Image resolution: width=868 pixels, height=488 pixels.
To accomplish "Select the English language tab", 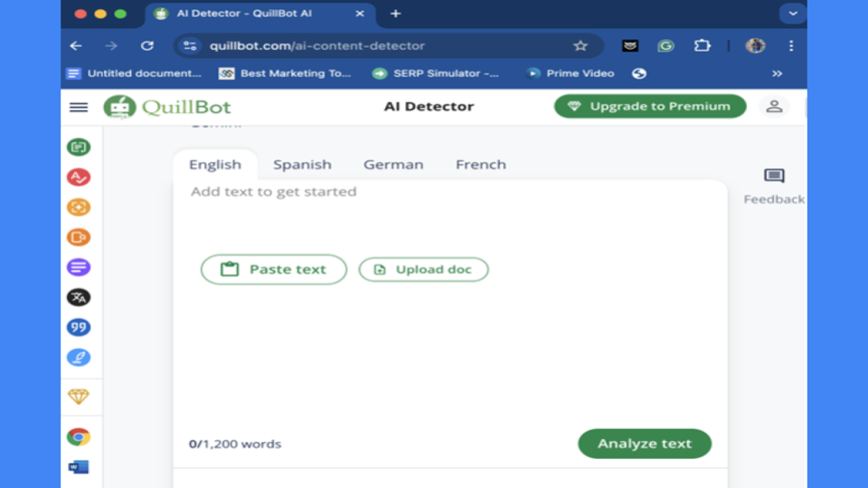I will tap(215, 164).
